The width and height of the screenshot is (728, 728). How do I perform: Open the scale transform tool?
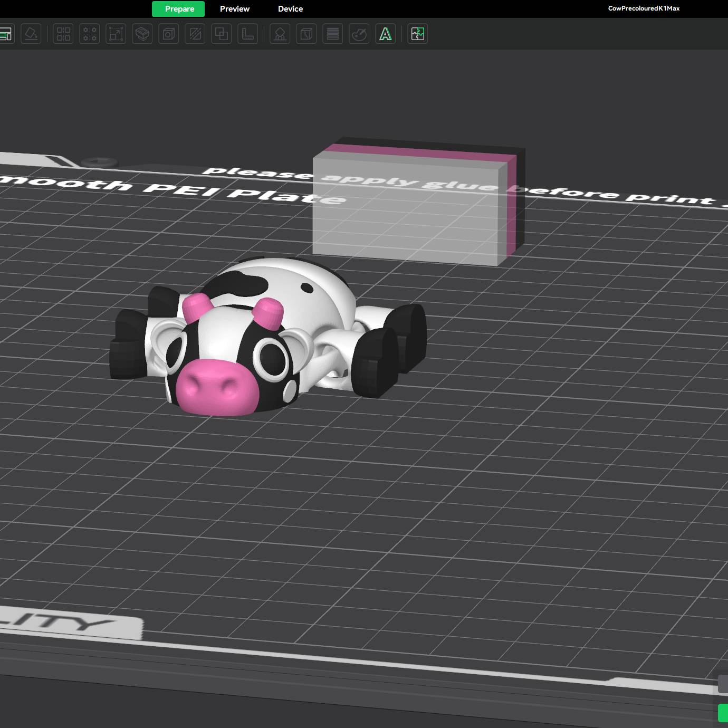pyautogui.click(x=116, y=34)
